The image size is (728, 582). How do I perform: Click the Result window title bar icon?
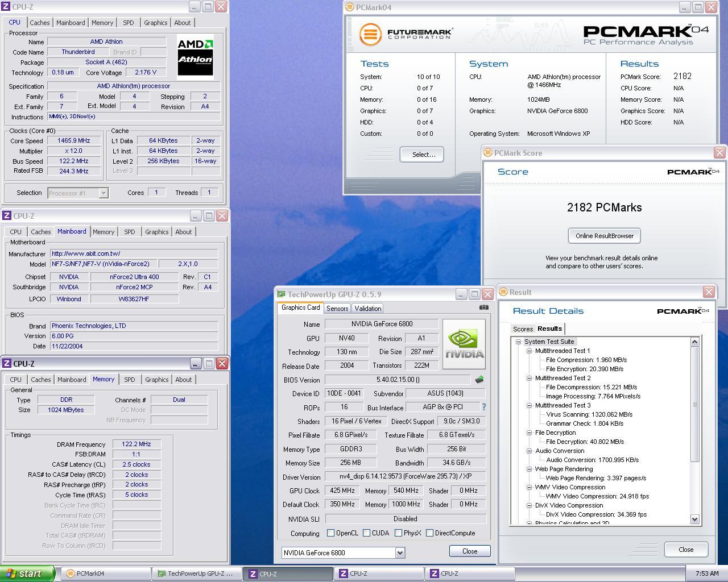click(503, 292)
